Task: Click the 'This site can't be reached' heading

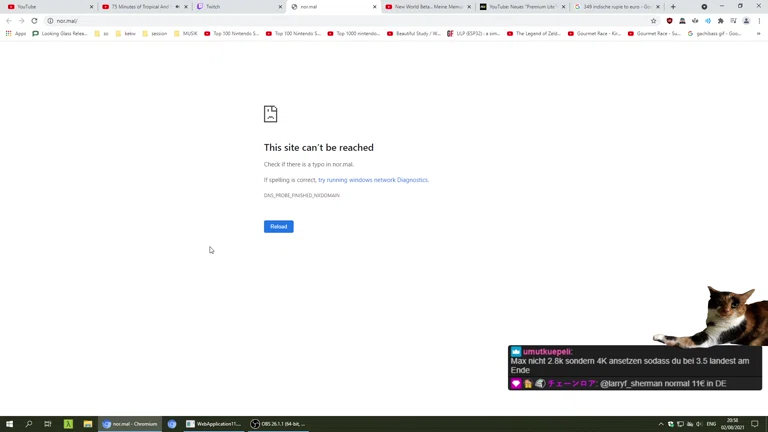Action: pos(319,147)
